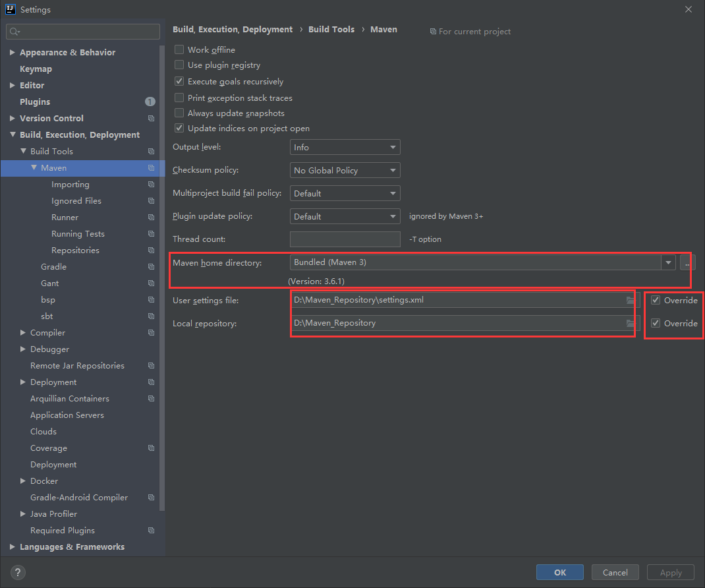Click the project-level icon beside Gradle
The image size is (705, 588).
(x=151, y=267)
